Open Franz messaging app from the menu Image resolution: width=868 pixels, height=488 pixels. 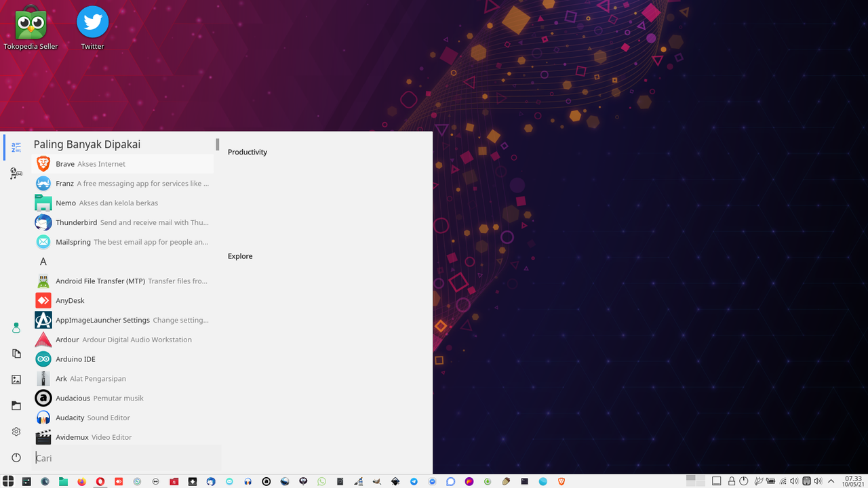(x=122, y=184)
